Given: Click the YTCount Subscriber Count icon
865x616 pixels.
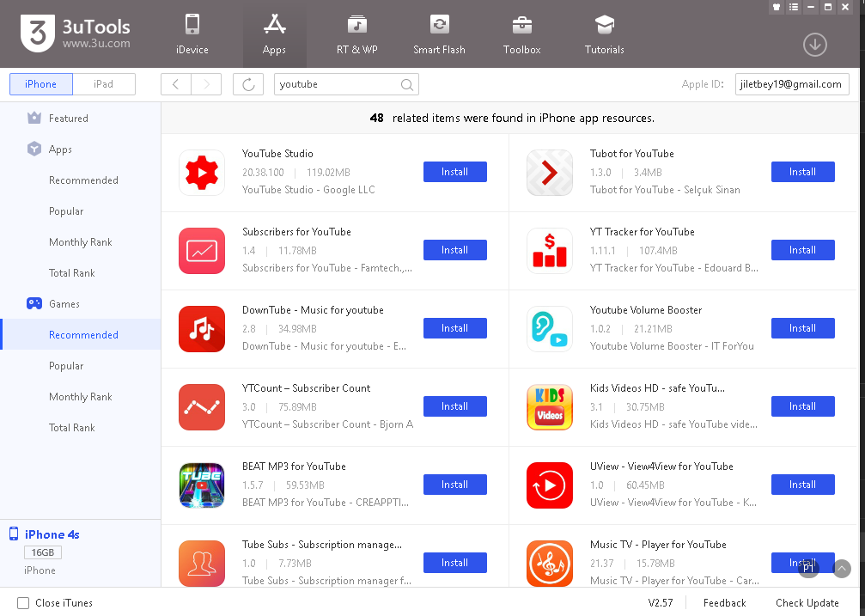Looking at the screenshot, I should [202, 407].
